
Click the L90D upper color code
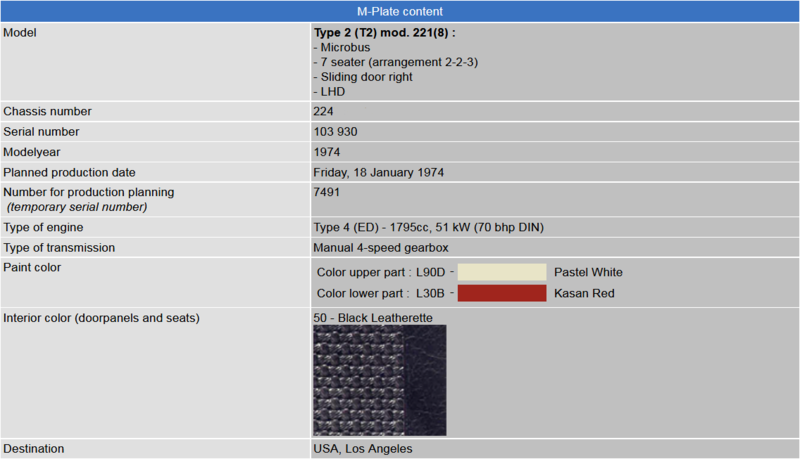431,272
